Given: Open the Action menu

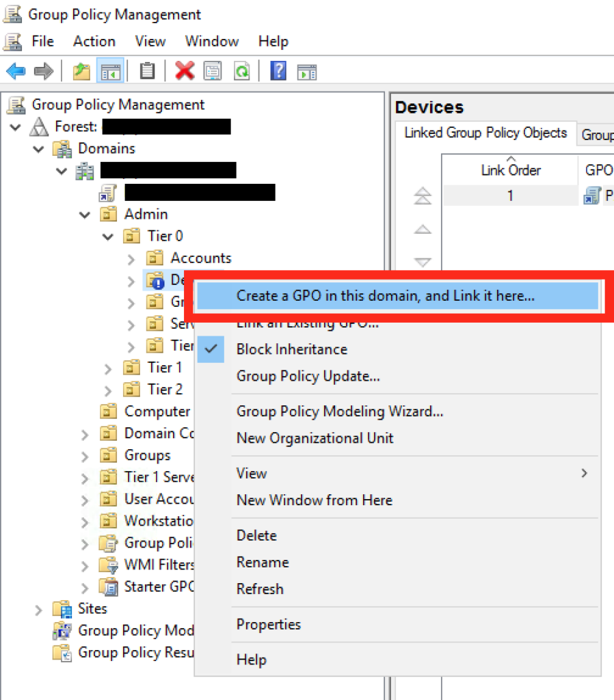Looking at the screenshot, I should click(x=94, y=42).
